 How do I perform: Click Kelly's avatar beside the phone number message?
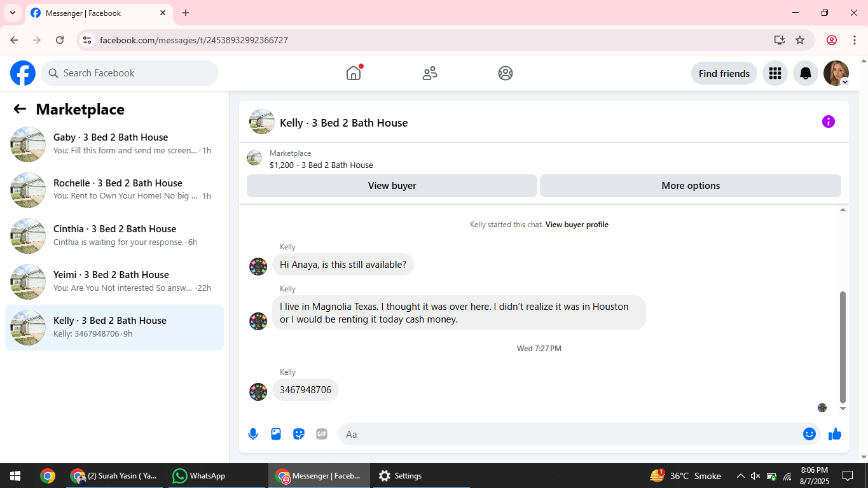(258, 392)
